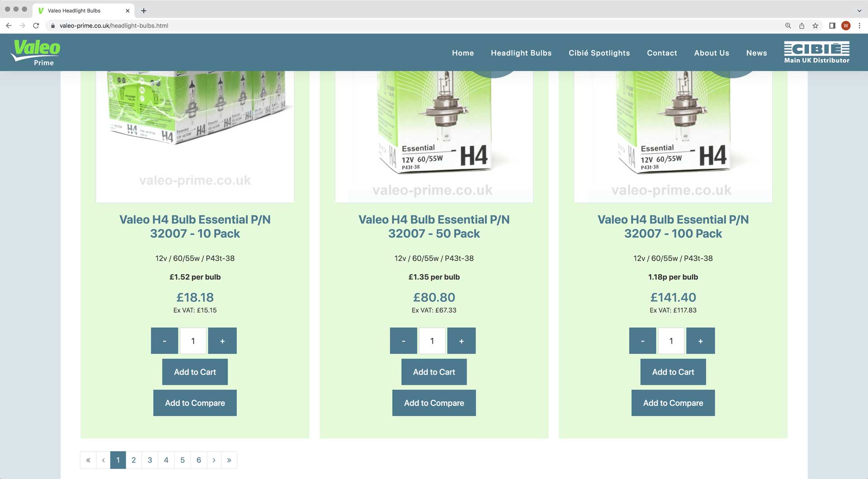View site security lock info

(x=53, y=26)
